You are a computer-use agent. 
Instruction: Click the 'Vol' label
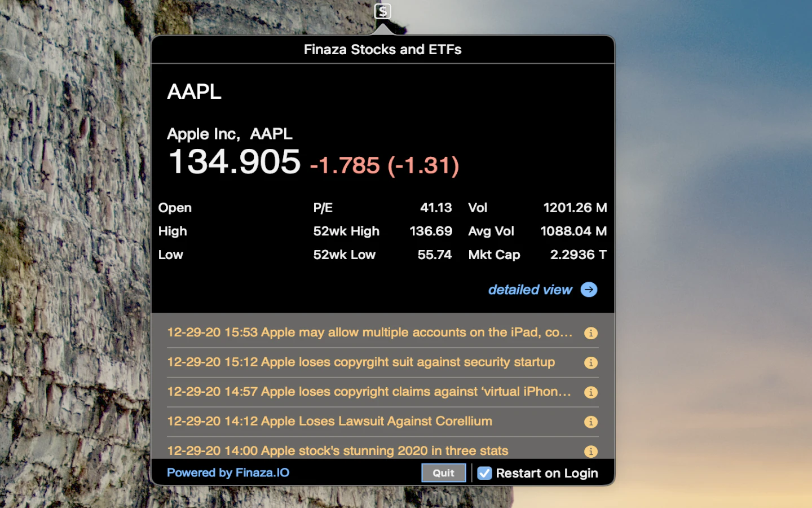click(478, 208)
